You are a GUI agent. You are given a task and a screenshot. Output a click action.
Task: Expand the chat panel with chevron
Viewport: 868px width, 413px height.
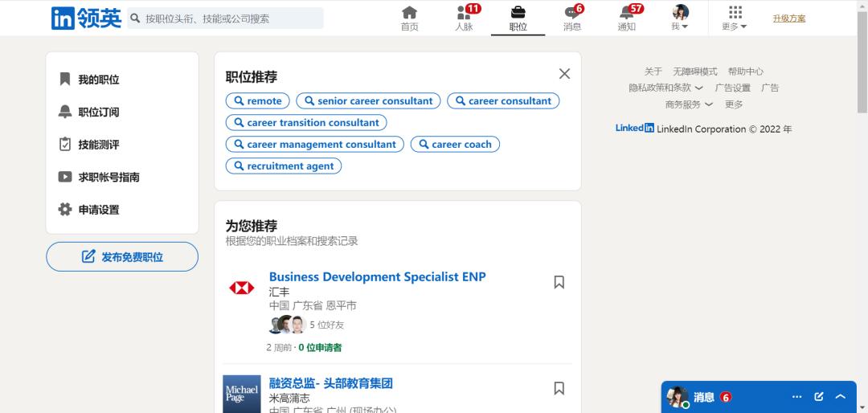pyautogui.click(x=841, y=397)
